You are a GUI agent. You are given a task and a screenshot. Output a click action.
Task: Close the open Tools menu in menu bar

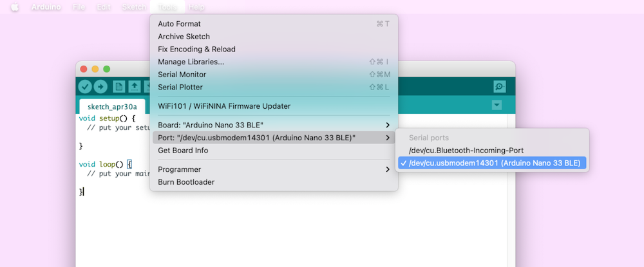[x=167, y=7]
